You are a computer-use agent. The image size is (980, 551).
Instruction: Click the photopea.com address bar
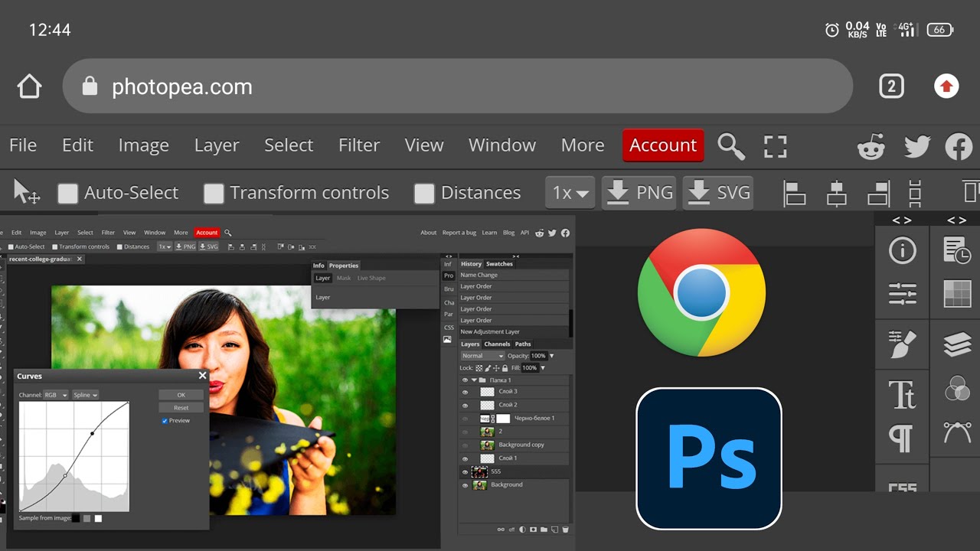(458, 86)
